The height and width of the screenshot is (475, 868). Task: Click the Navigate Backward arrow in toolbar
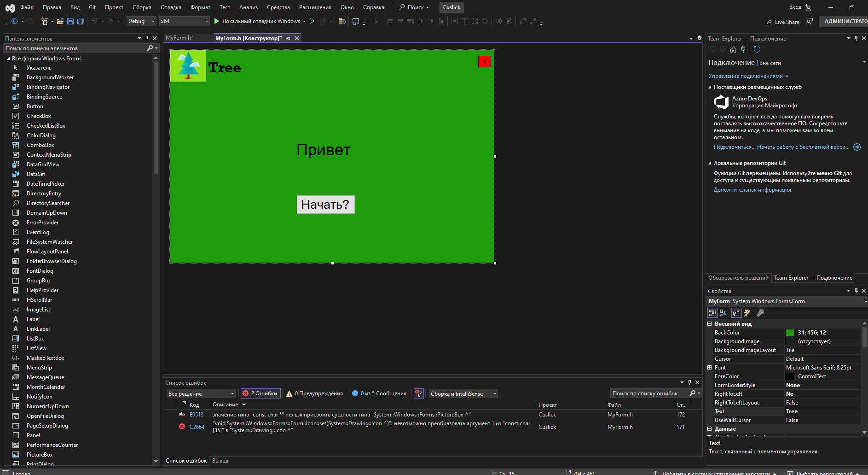(x=14, y=21)
